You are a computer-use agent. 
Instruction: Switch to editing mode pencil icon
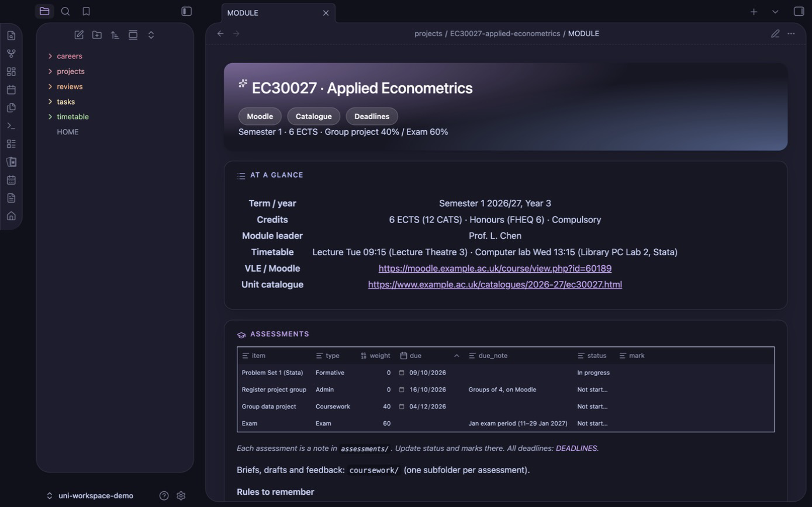point(775,33)
